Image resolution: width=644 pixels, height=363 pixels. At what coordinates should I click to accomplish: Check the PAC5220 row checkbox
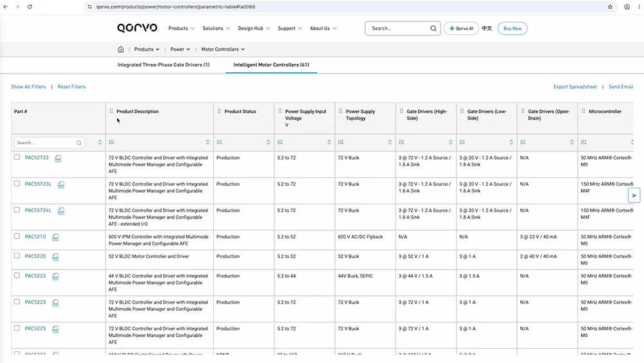(17, 256)
